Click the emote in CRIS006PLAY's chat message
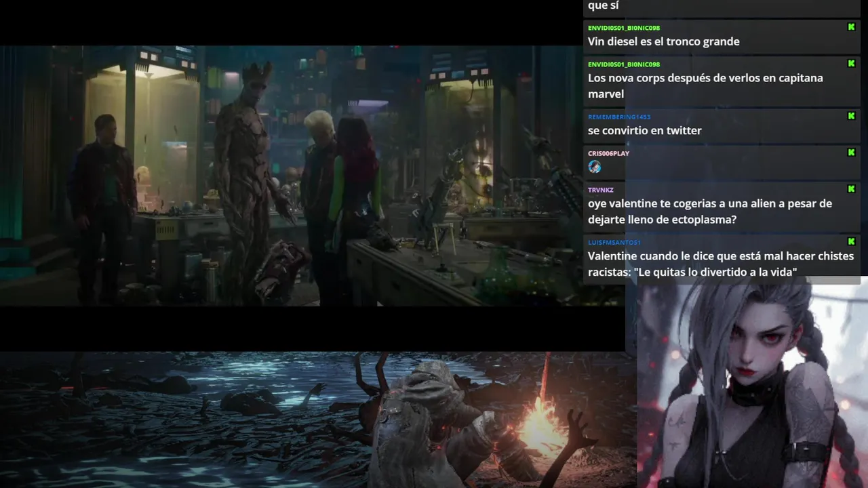 point(595,167)
